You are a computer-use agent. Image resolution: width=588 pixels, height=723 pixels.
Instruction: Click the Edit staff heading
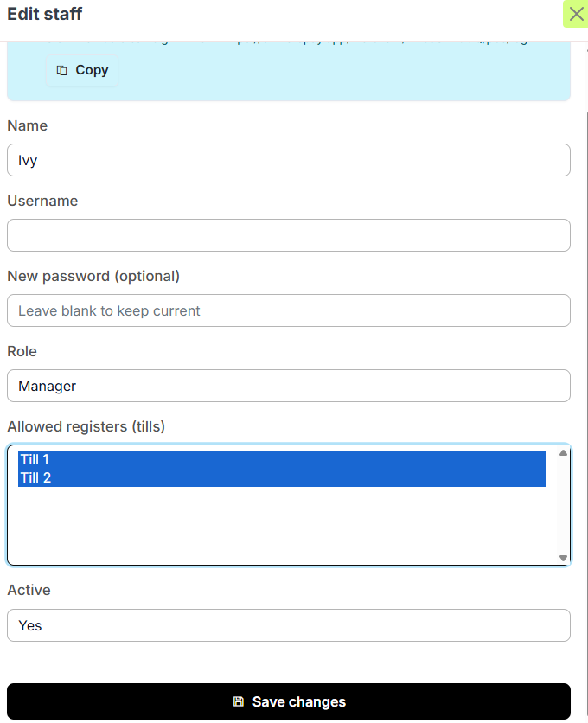pos(45,14)
